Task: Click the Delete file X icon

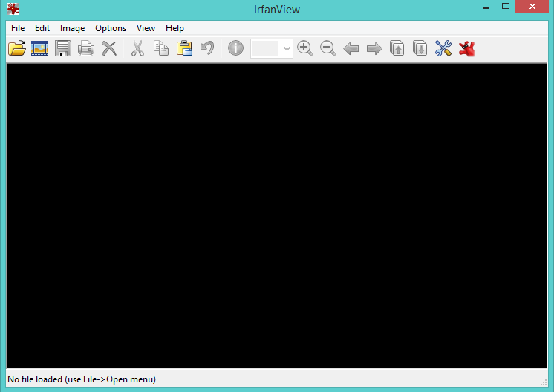Action: [x=109, y=49]
